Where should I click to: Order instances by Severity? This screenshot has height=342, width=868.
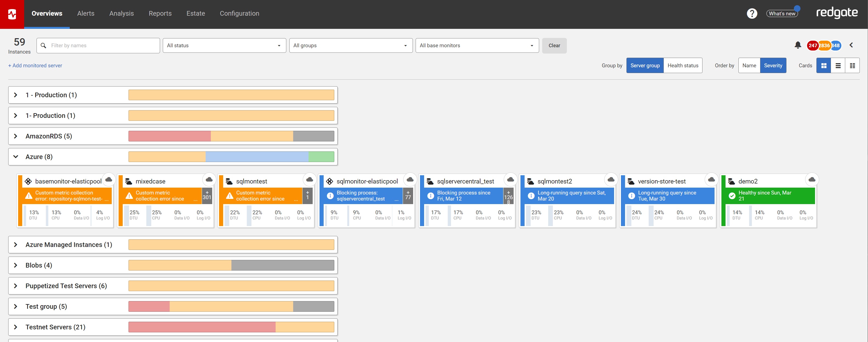pos(773,66)
